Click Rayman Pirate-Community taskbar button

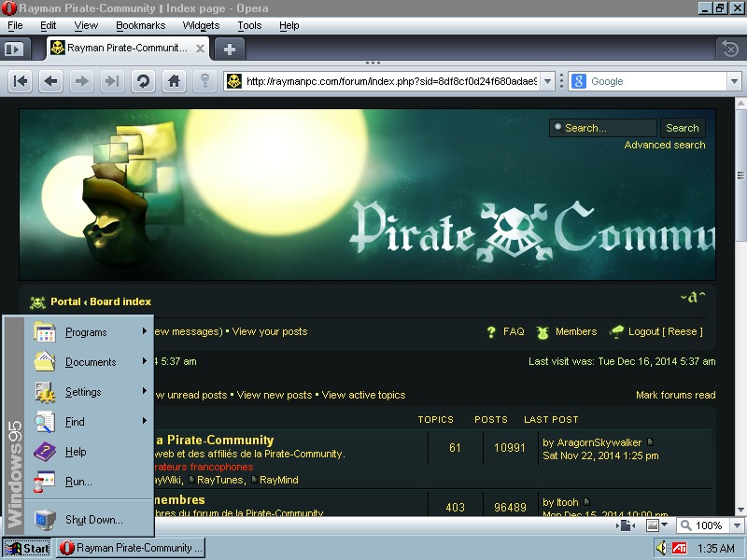pos(131,548)
